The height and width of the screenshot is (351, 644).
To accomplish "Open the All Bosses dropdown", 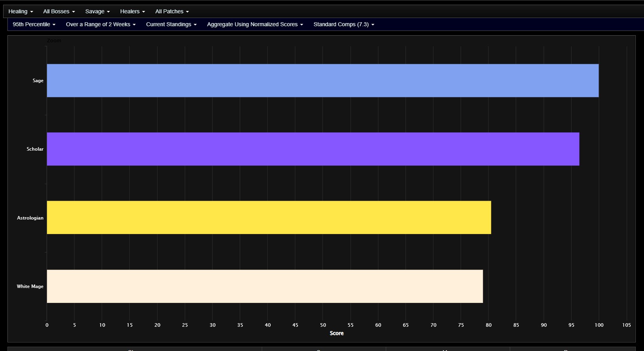I will click(59, 11).
